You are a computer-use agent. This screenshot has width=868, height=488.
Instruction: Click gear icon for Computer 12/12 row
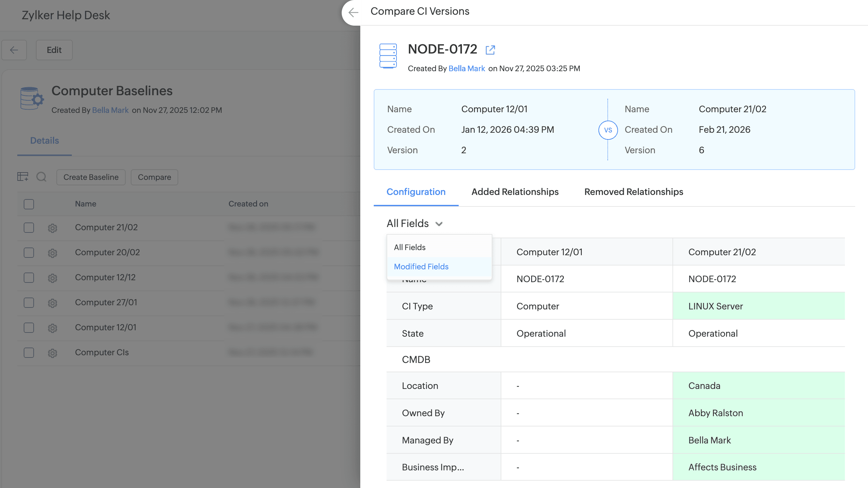(52, 278)
